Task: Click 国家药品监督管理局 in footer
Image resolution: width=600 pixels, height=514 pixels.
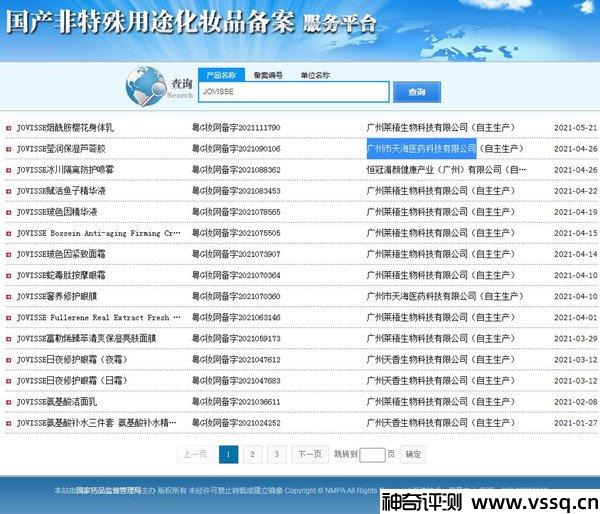Action: pos(108,490)
